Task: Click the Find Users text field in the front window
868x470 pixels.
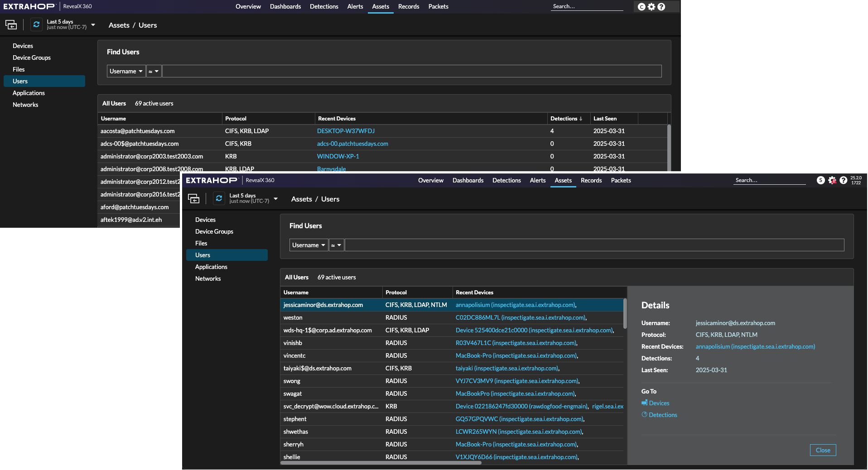Action: [594, 245]
